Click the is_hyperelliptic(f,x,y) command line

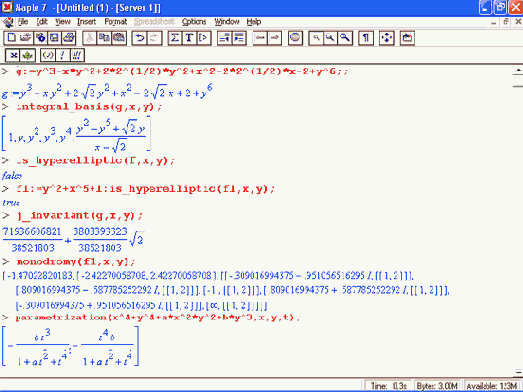[95, 161]
